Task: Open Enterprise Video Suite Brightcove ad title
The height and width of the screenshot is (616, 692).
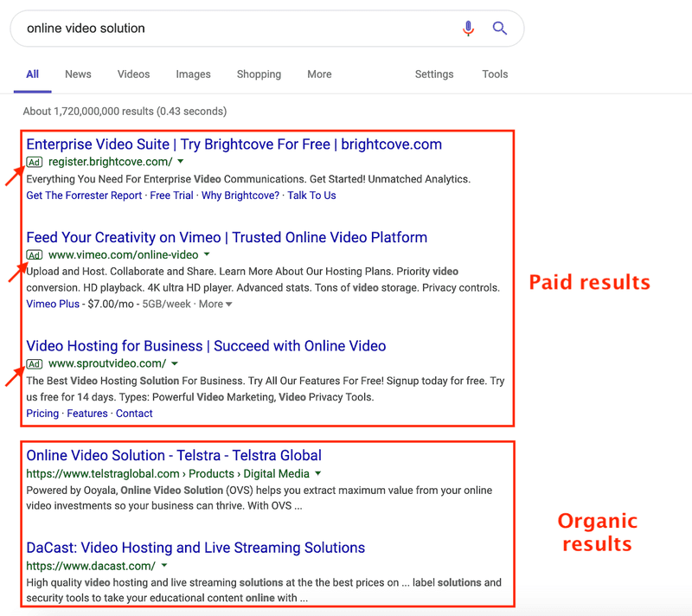Action: (234, 144)
